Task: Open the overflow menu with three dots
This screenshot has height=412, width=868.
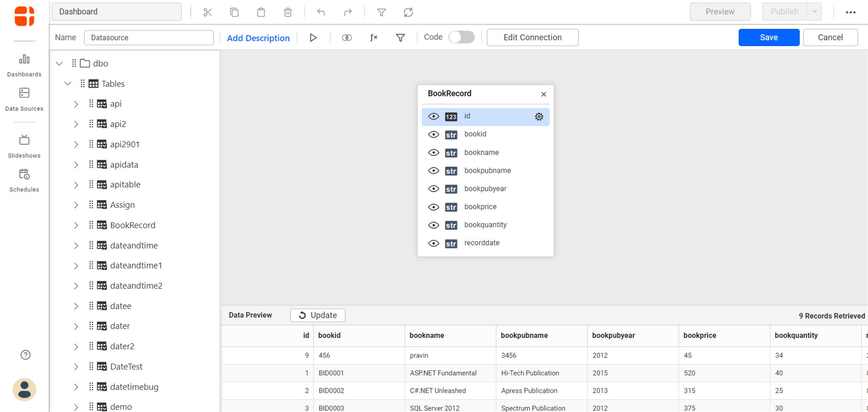Action: [x=851, y=12]
